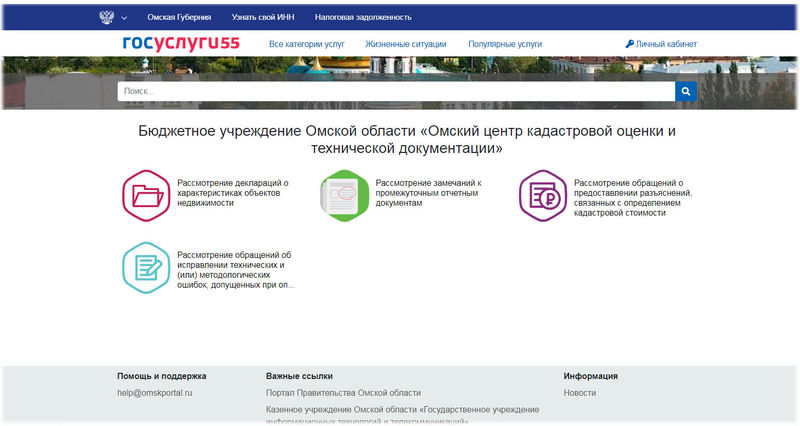Click the purple ruble hexagon icon
The image size is (800, 426).
[x=543, y=196]
